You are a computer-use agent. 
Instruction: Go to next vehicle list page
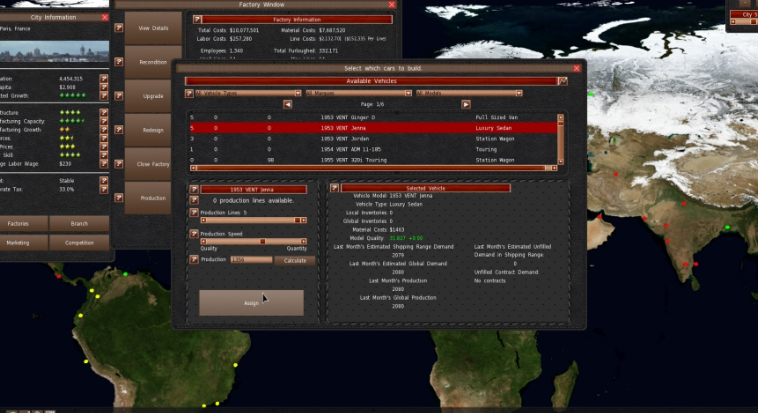coord(466,104)
